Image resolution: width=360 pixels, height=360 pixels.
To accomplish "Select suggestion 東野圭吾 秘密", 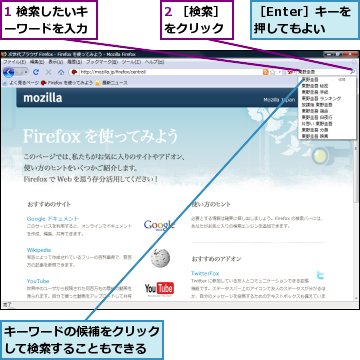I will click(327, 86).
